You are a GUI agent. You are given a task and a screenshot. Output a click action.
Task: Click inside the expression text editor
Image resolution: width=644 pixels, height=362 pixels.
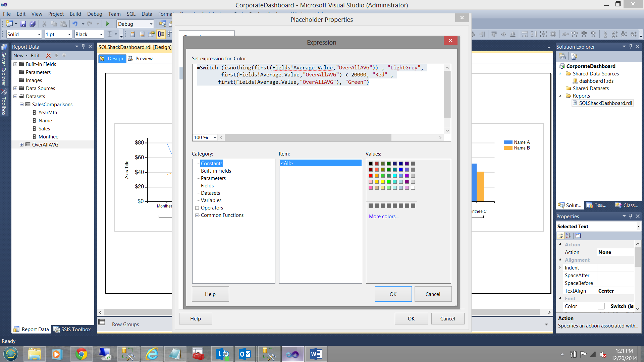[x=319, y=107]
